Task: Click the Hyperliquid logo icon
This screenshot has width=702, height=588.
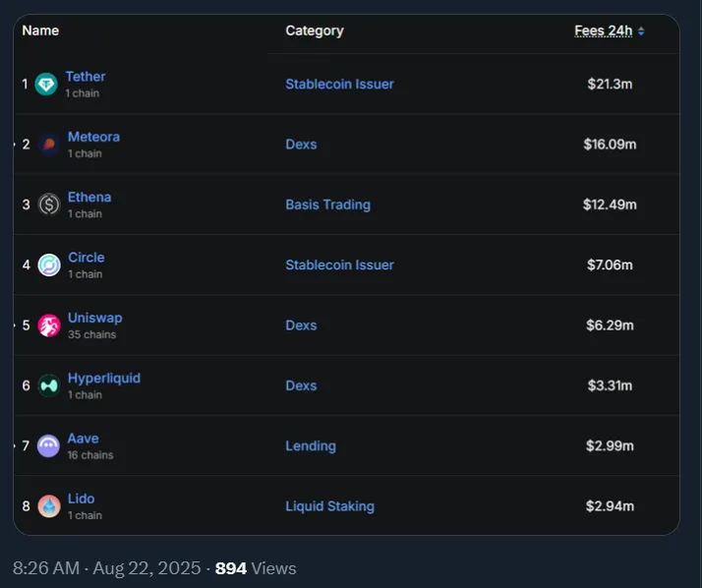Action: click(x=48, y=385)
